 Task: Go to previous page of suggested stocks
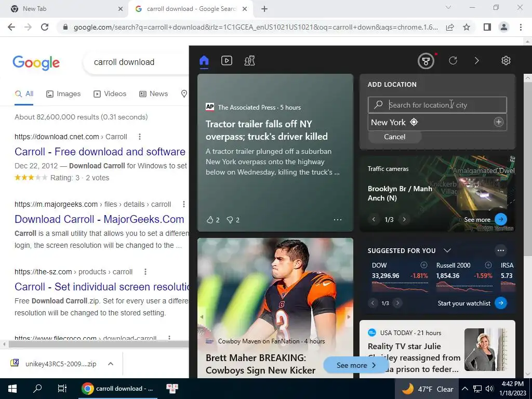tap(373, 303)
